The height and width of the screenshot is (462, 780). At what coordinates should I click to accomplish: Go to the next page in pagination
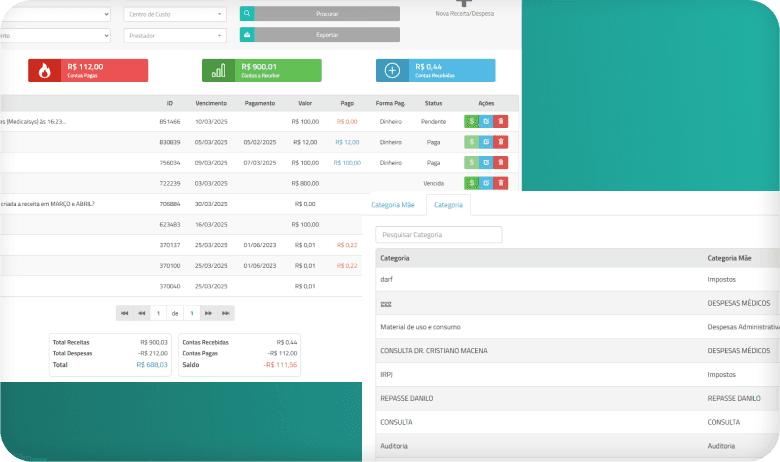[x=208, y=313]
